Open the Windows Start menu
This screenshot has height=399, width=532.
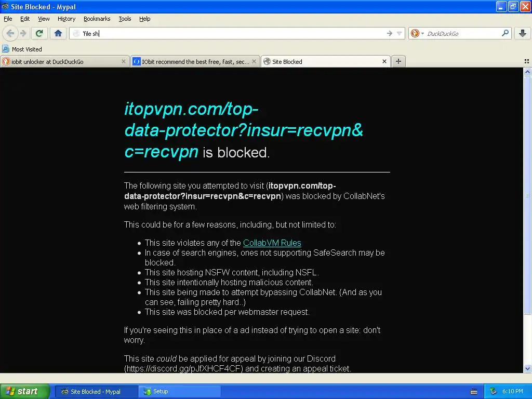[25, 391]
